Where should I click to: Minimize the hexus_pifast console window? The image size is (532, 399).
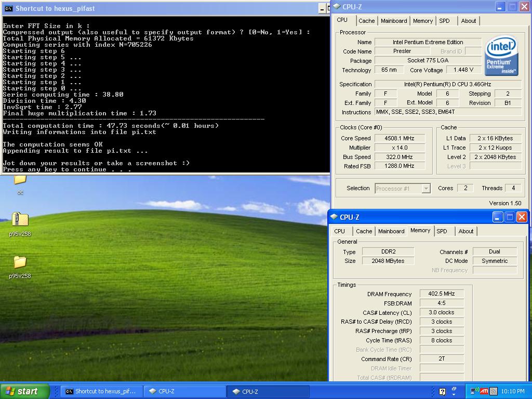pos(322,9)
